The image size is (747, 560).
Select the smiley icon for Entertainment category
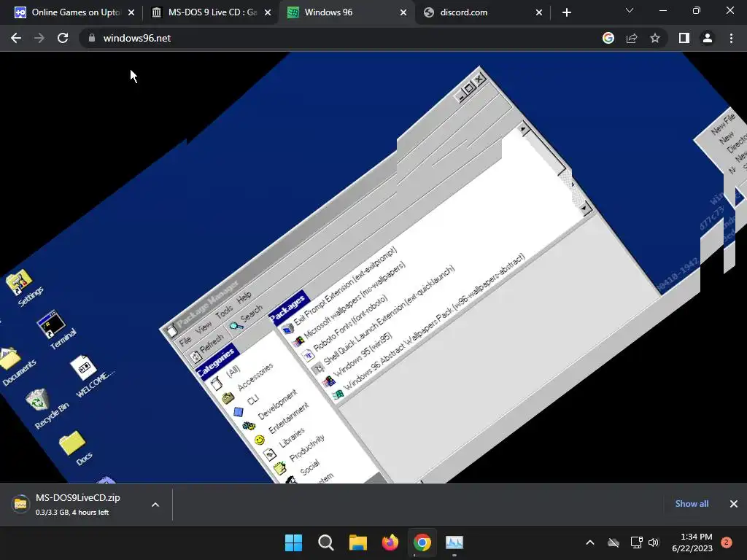pyautogui.click(x=260, y=440)
